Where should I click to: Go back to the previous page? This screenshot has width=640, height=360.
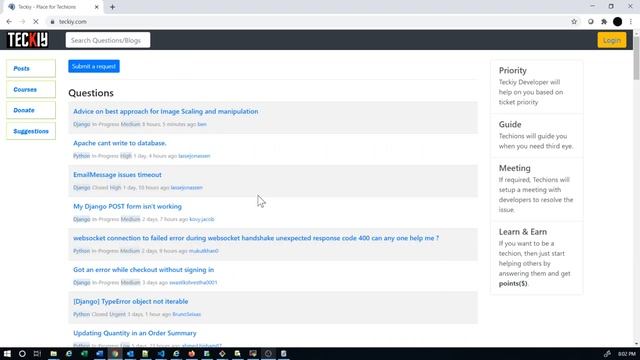tap(9, 22)
